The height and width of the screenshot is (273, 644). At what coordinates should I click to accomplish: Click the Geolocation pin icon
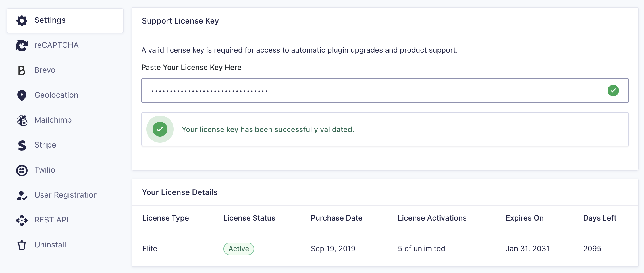[22, 95]
